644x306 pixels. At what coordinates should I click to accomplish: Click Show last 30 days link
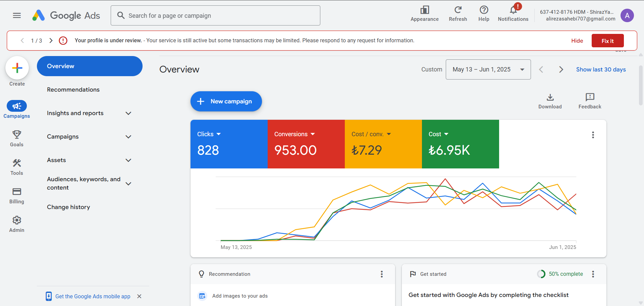(x=601, y=69)
